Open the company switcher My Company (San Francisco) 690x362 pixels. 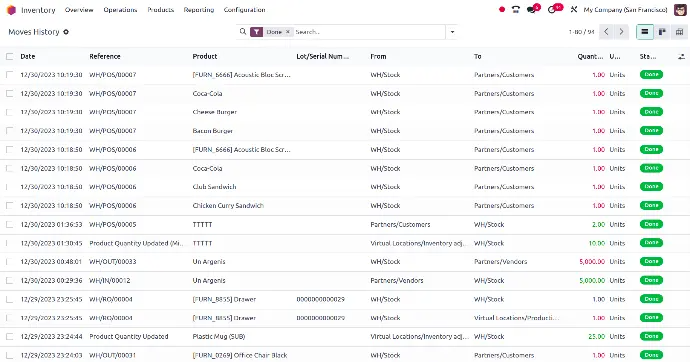coord(625,9)
